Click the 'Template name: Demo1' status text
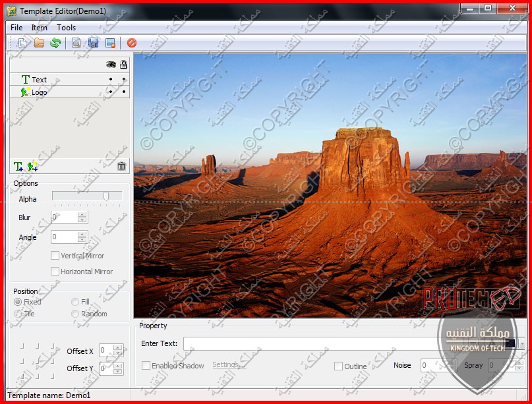 [x=49, y=395]
